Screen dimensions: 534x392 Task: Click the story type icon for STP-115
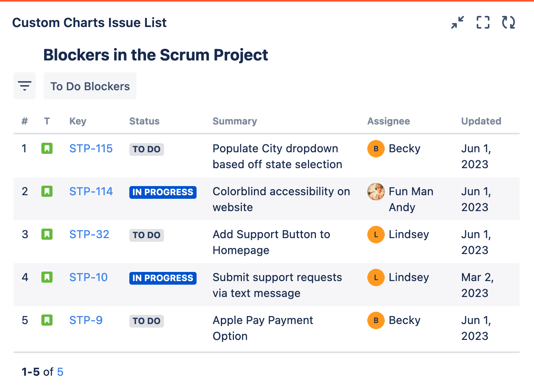pyautogui.click(x=47, y=149)
